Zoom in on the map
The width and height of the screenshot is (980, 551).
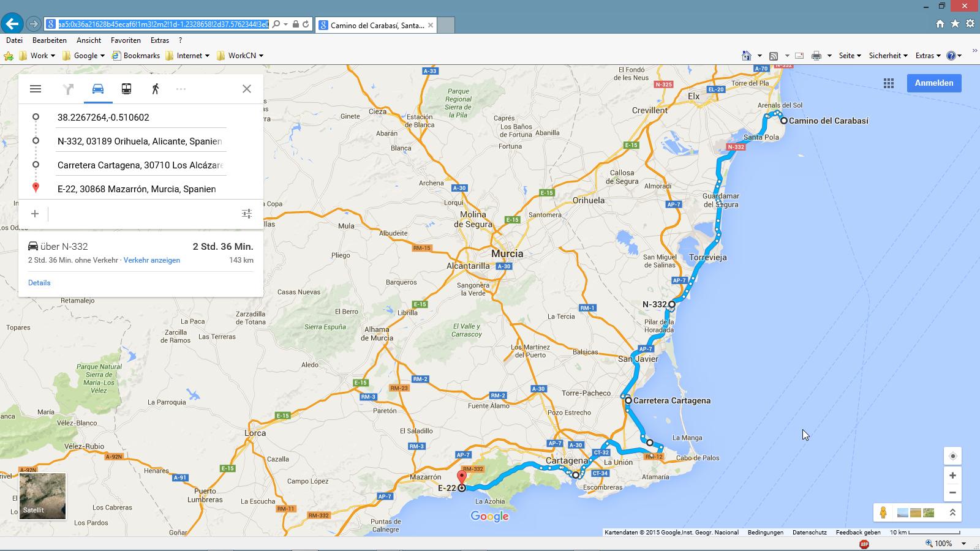952,476
